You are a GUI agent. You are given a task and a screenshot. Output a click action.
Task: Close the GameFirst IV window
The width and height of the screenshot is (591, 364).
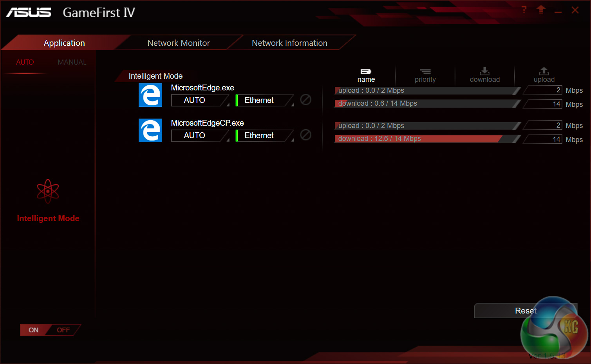575,10
